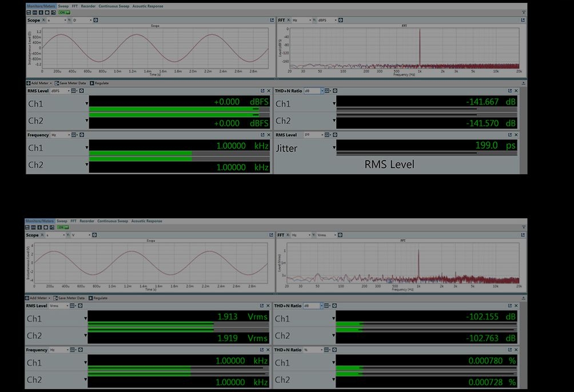Viewport: 574px width, 392px height.
Task: Toggle the green ON switch in the top toolbar
Action: pyautogui.click(x=64, y=12)
